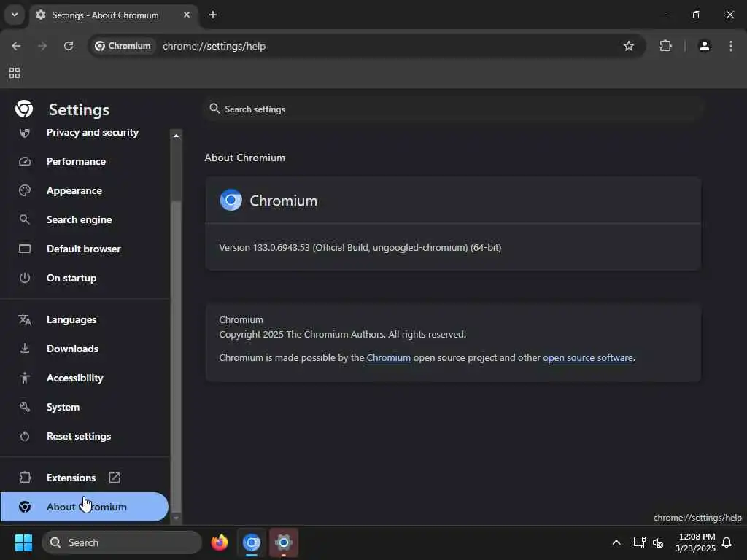The image size is (747, 560).
Task: Open the Extensions puzzle icon in toolbar
Action: pos(665,46)
